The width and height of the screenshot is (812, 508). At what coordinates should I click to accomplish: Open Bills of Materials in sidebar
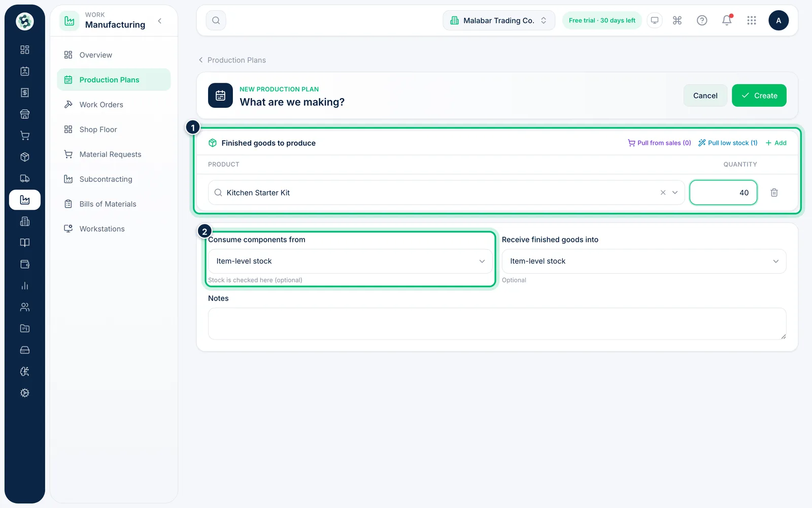(114, 204)
